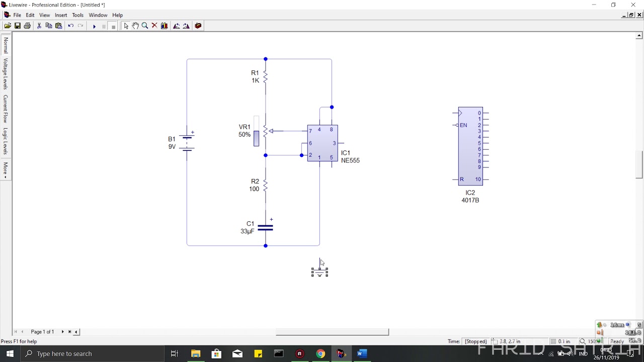
Task: Open the File menu
Action: (x=17, y=15)
